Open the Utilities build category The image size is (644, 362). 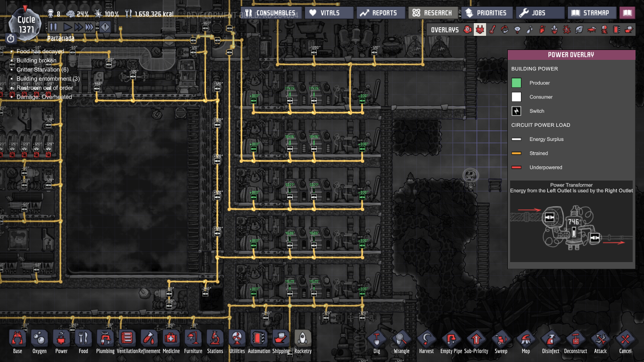coord(237,341)
